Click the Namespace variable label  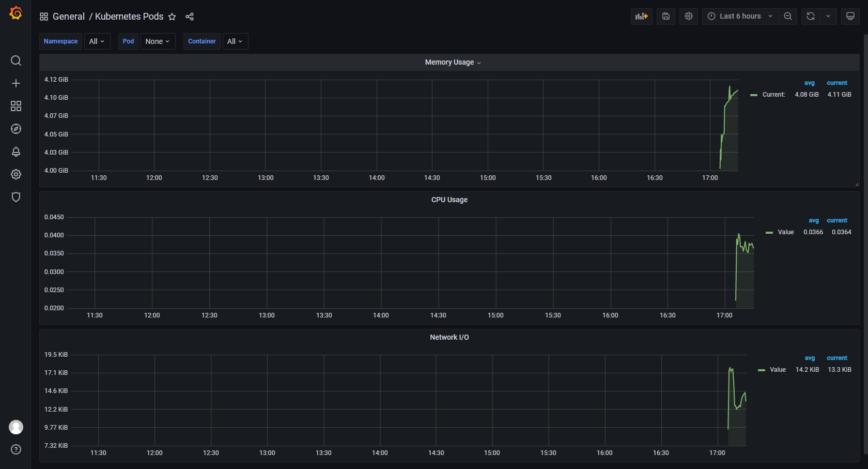point(60,41)
